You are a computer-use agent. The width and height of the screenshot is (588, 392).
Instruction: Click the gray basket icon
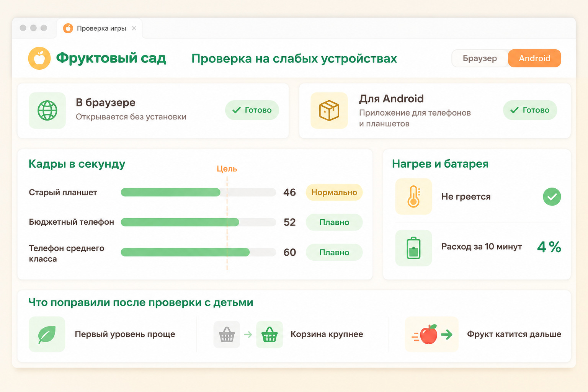pos(227,335)
